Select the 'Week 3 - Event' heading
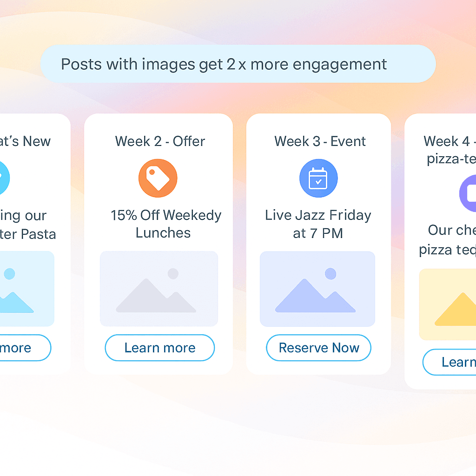The height and width of the screenshot is (476, 476). tap(320, 141)
